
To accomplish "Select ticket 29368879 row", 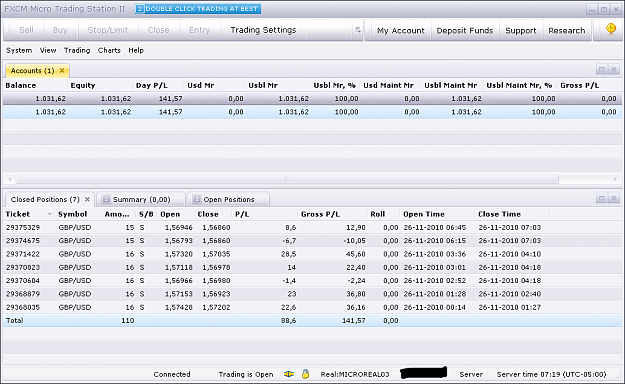I will [x=312, y=294].
